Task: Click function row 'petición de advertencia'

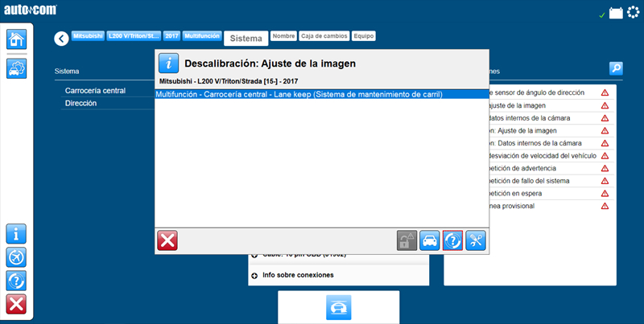Action: click(551, 168)
